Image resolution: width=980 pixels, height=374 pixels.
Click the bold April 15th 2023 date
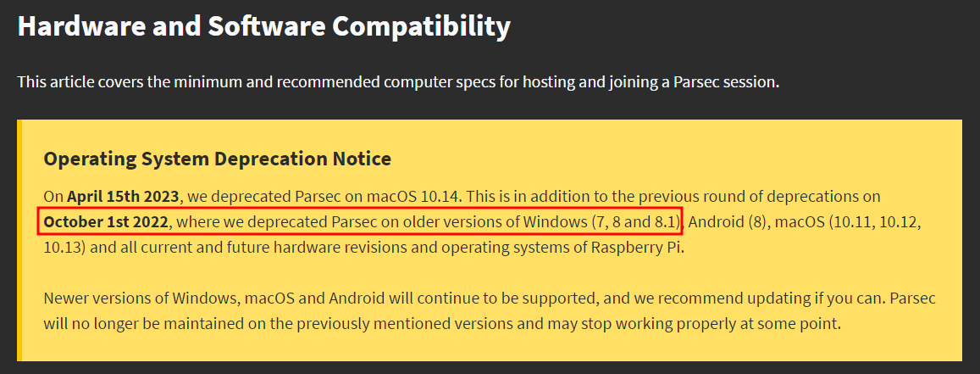pyautogui.click(x=124, y=197)
